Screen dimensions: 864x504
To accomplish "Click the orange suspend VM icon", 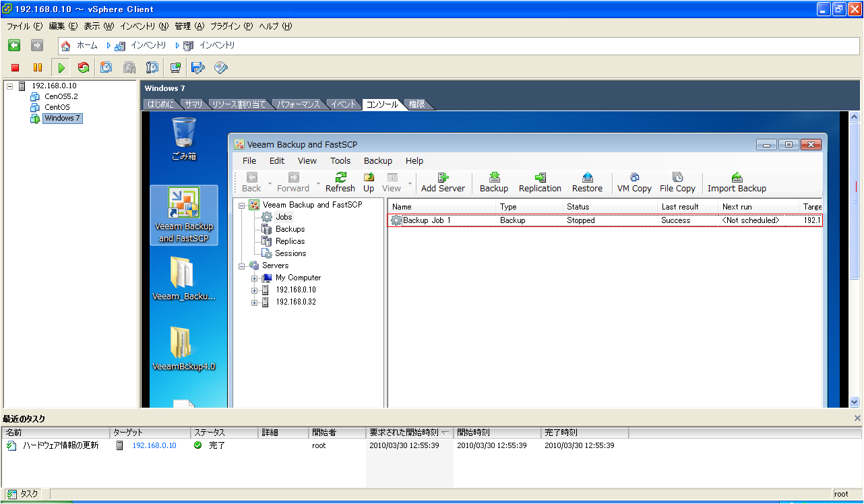I will click(38, 67).
